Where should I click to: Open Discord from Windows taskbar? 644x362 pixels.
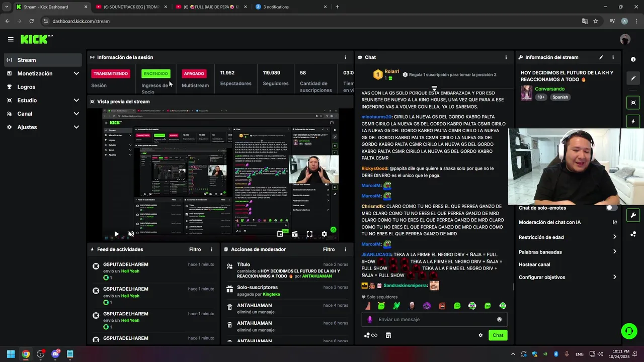click(x=55, y=354)
